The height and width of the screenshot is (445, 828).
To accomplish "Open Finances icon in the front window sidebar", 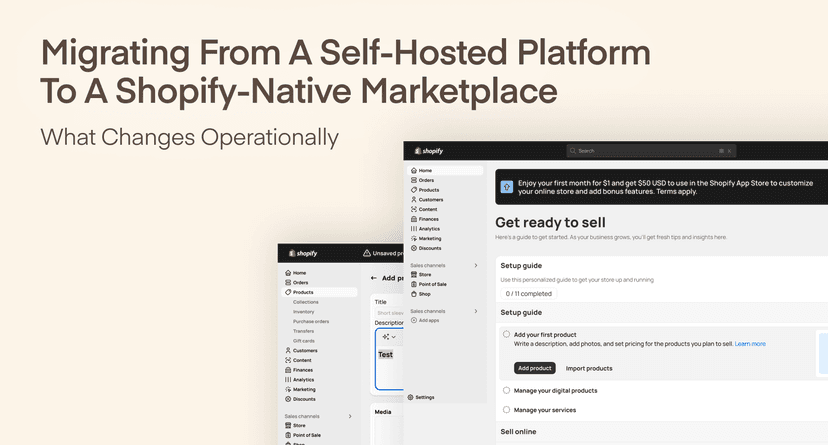I will pos(414,219).
